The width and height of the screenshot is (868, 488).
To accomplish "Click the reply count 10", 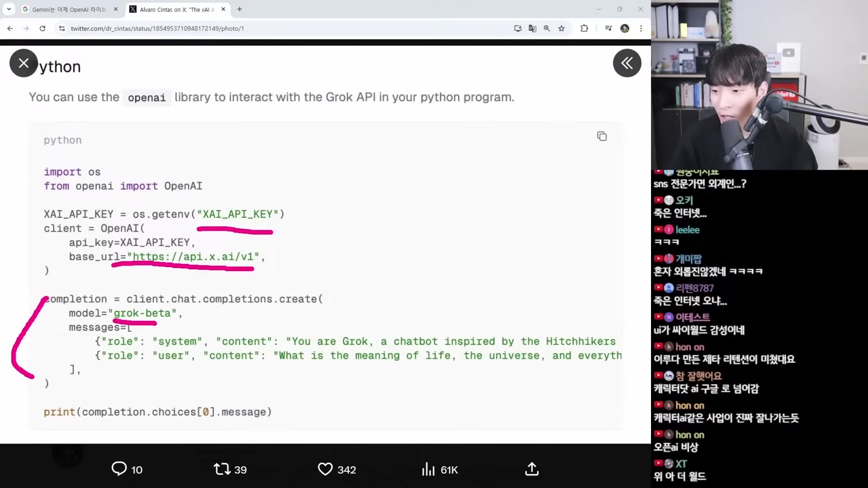I will (x=137, y=470).
